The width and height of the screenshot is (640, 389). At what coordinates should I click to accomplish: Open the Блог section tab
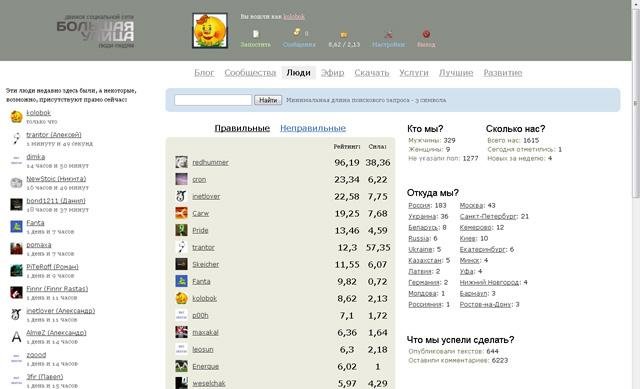point(204,73)
